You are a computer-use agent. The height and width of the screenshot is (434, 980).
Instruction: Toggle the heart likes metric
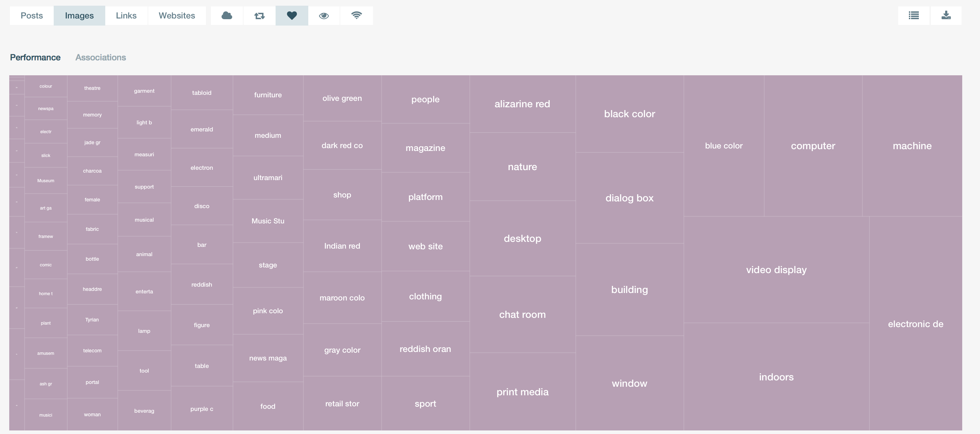tap(292, 16)
